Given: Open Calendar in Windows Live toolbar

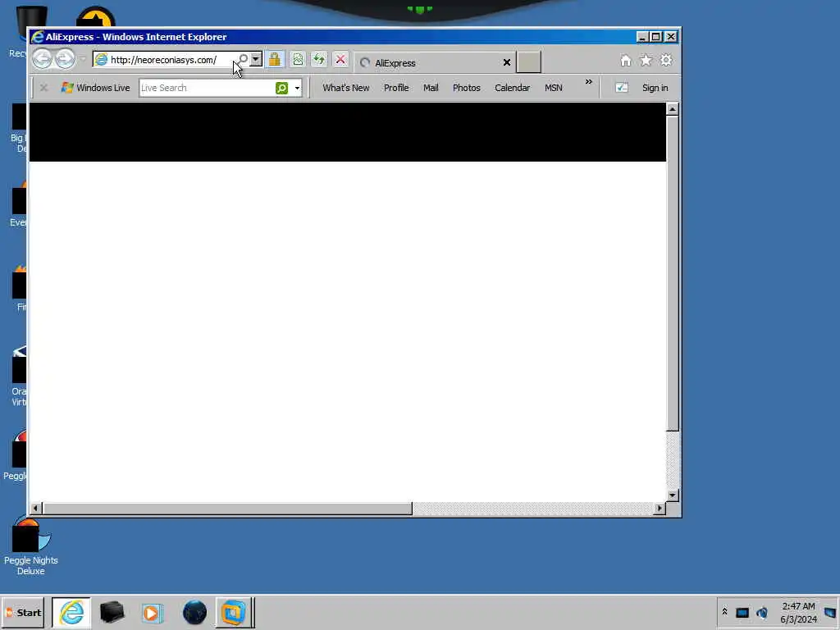Looking at the screenshot, I should tap(512, 88).
